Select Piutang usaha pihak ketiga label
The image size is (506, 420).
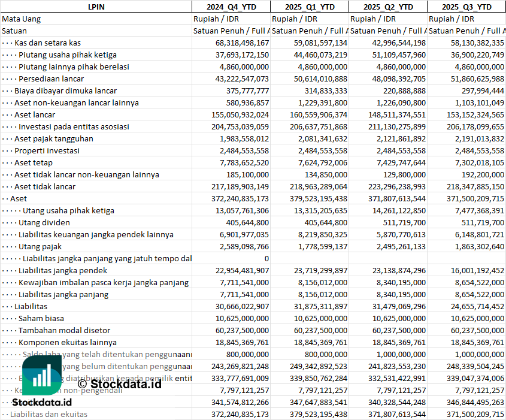pyautogui.click(x=68, y=55)
